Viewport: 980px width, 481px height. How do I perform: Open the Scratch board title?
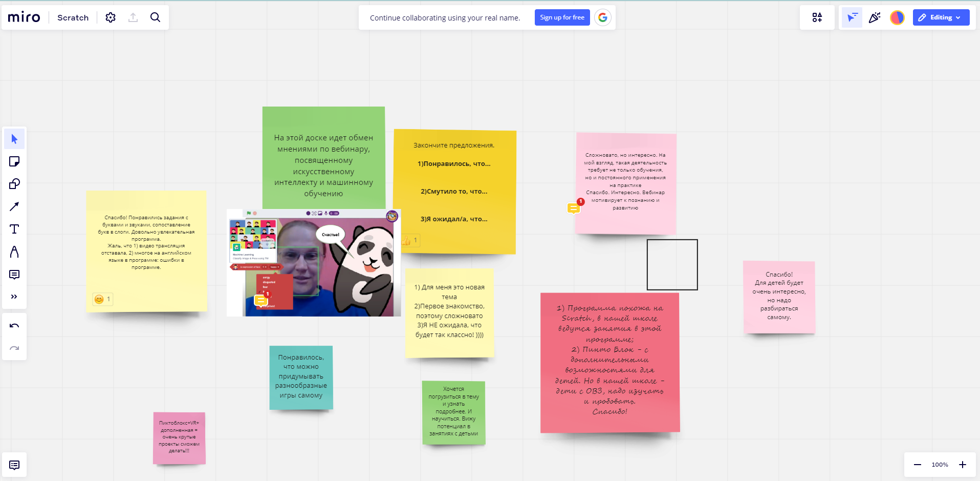click(73, 17)
